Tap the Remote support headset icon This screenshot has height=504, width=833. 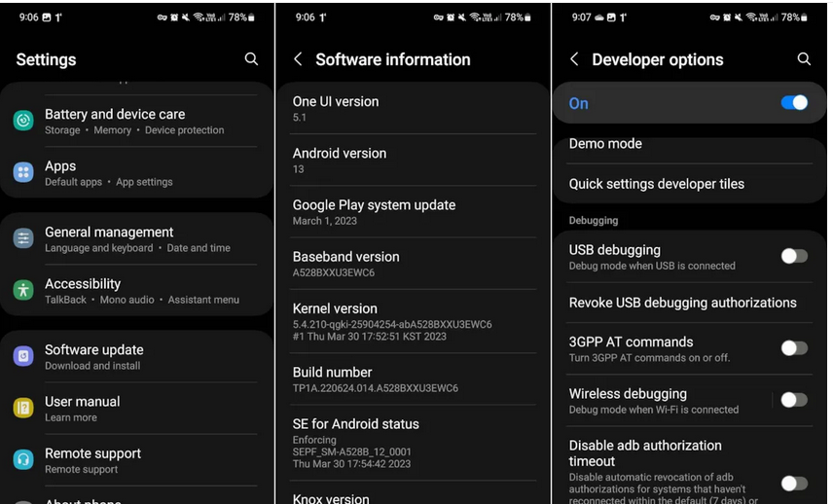pos(23,459)
